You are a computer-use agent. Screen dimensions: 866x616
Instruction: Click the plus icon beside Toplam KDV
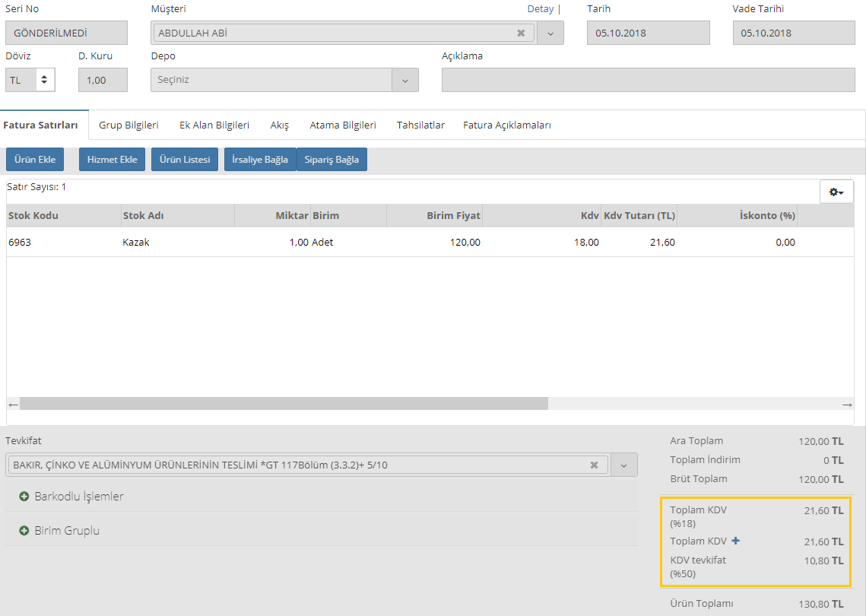(735, 541)
